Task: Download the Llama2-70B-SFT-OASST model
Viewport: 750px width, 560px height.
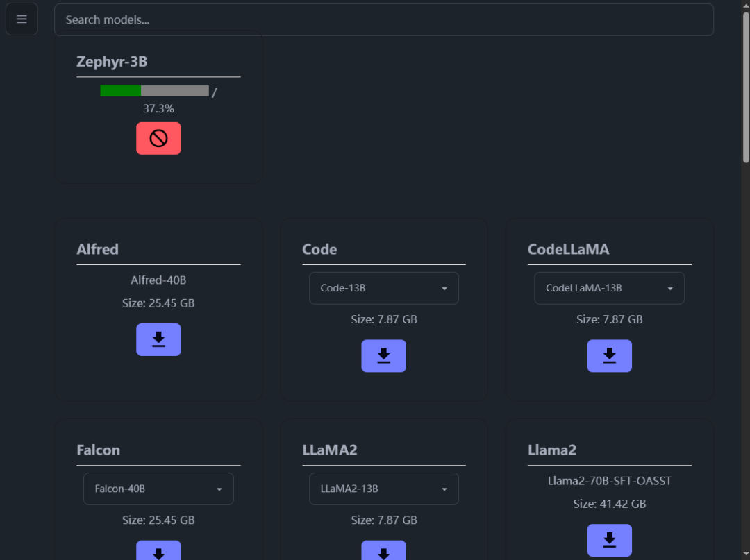Action: pyautogui.click(x=610, y=541)
